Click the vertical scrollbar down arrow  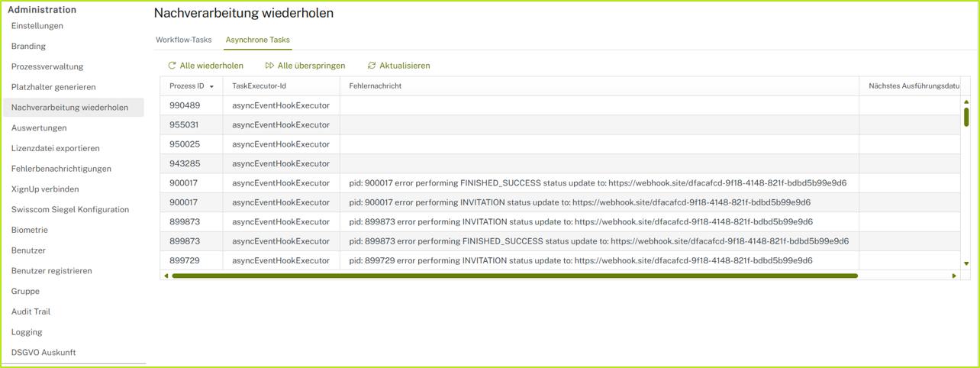[x=966, y=263]
